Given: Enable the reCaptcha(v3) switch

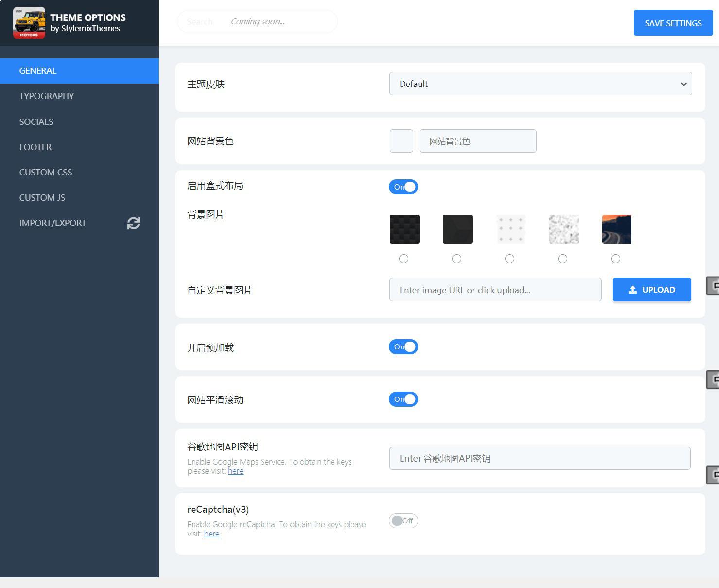Looking at the screenshot, I should click(403, 520).
